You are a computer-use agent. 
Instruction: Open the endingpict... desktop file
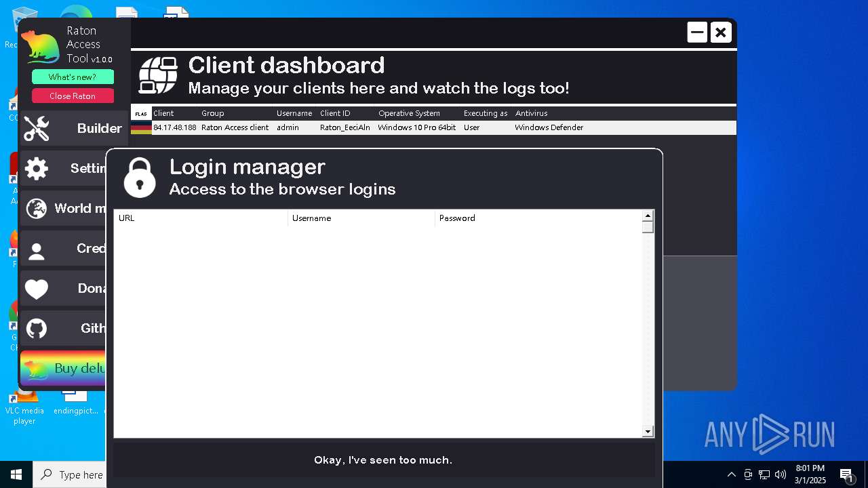[75, 402]
